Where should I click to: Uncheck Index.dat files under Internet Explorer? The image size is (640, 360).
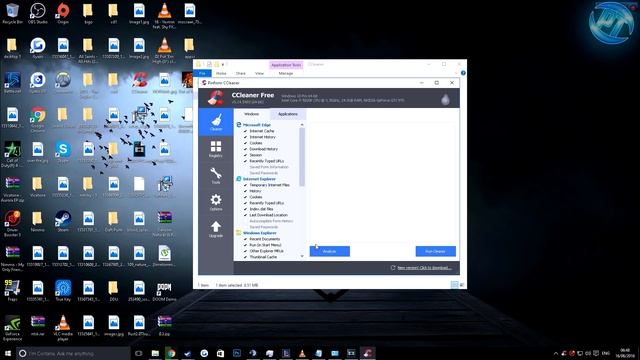point(245,209)
